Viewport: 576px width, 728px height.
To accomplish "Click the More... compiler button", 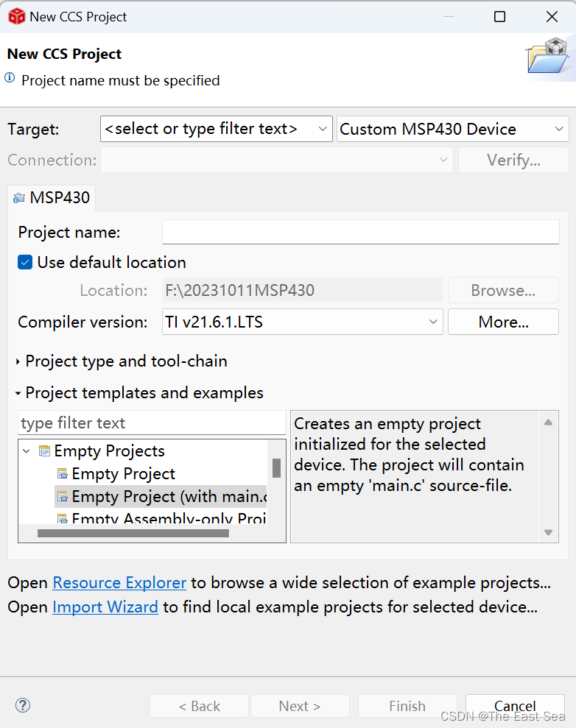I will [x=504, y=322].
